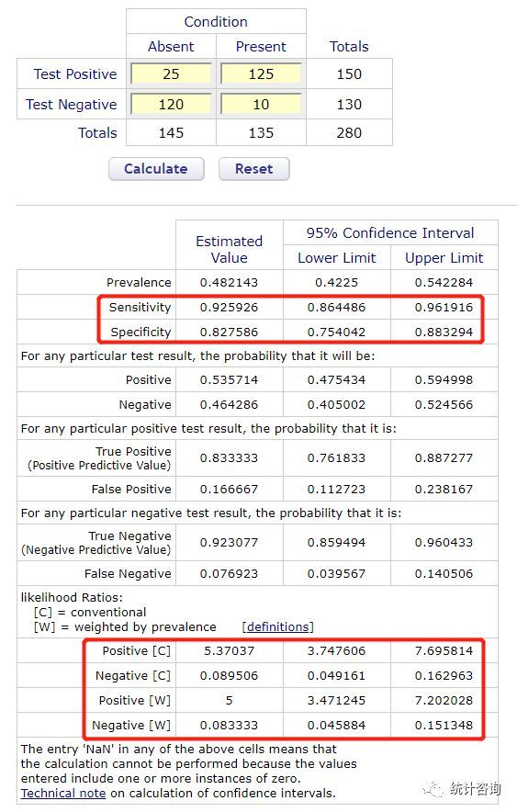This screenshot has width=517, height=812.
Task: Click the Present column header
Action: (261, 47)
